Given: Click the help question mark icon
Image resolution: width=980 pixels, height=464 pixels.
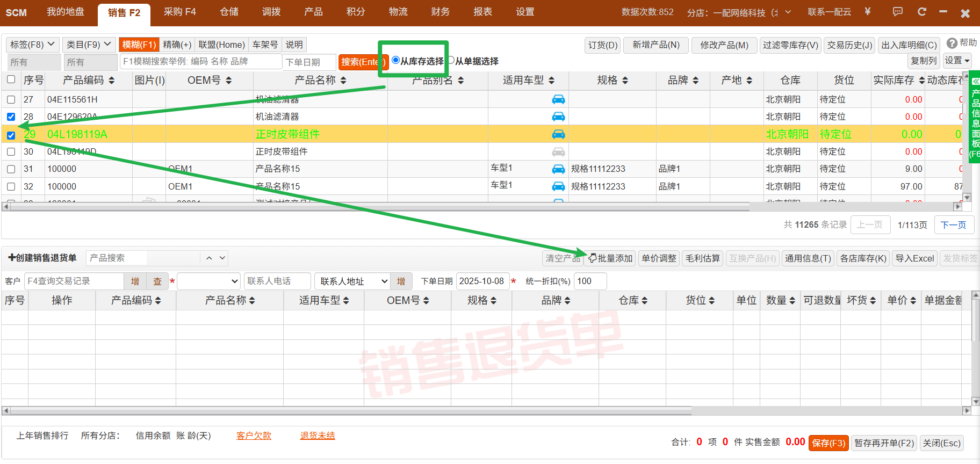Looking at the screenshot, I should point(952,43).
